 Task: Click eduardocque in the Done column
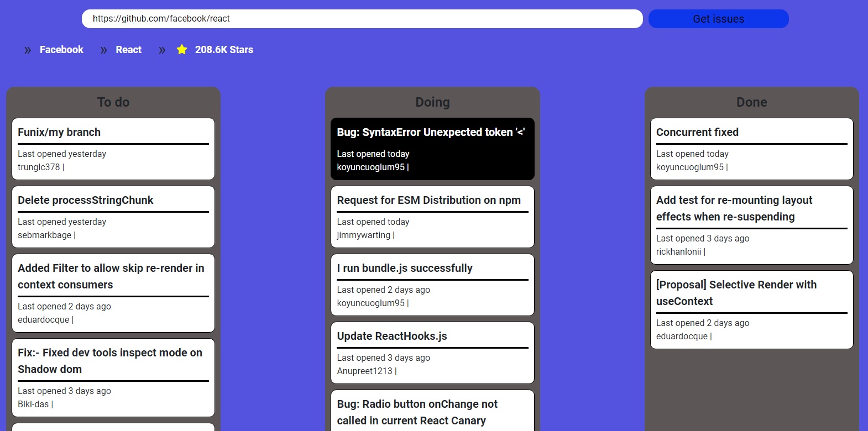click(x=682, y=336)
